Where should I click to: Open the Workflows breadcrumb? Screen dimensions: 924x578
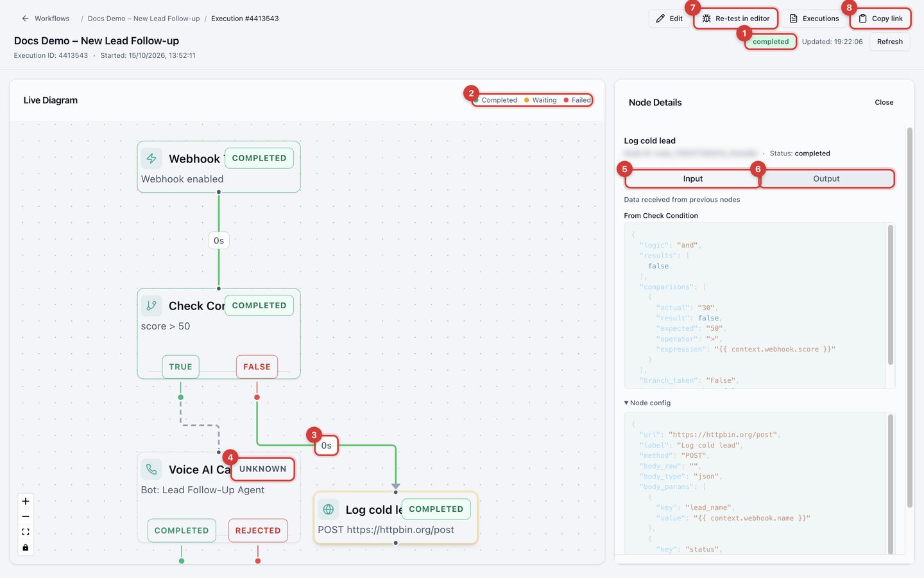[52, 19]
